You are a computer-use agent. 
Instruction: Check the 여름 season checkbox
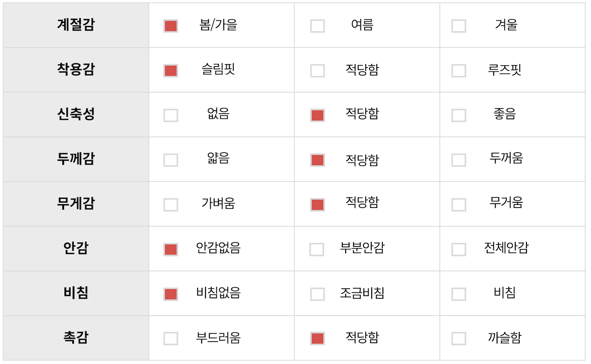[318, 26]
